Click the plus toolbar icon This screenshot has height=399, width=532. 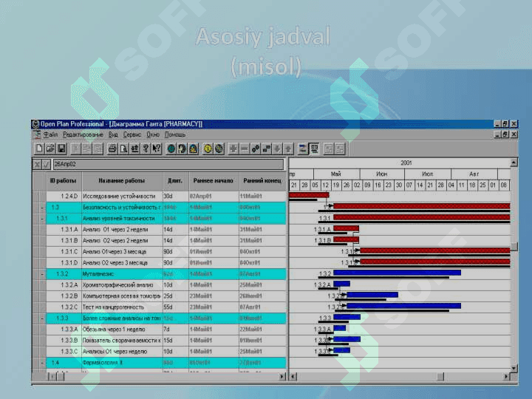point(233,149)
